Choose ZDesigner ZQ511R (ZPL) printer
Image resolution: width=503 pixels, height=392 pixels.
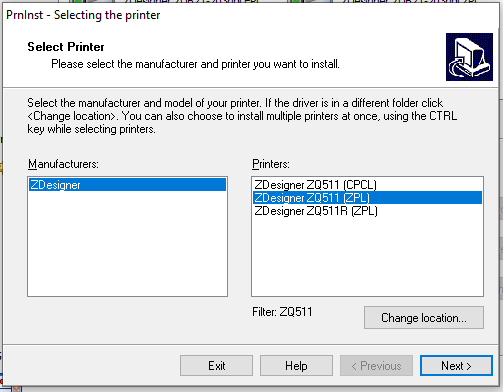click(367, 211)
